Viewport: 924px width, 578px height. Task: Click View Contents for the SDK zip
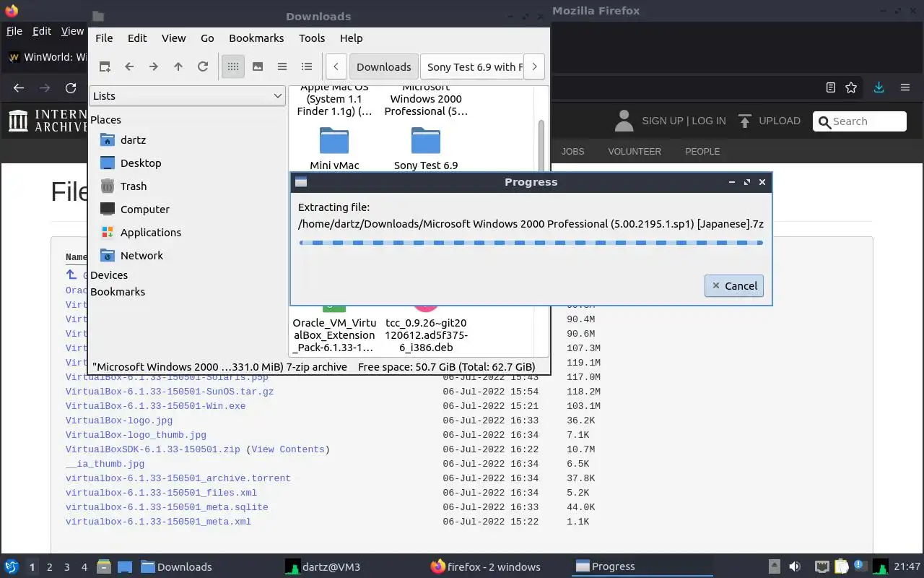[288, 449]
